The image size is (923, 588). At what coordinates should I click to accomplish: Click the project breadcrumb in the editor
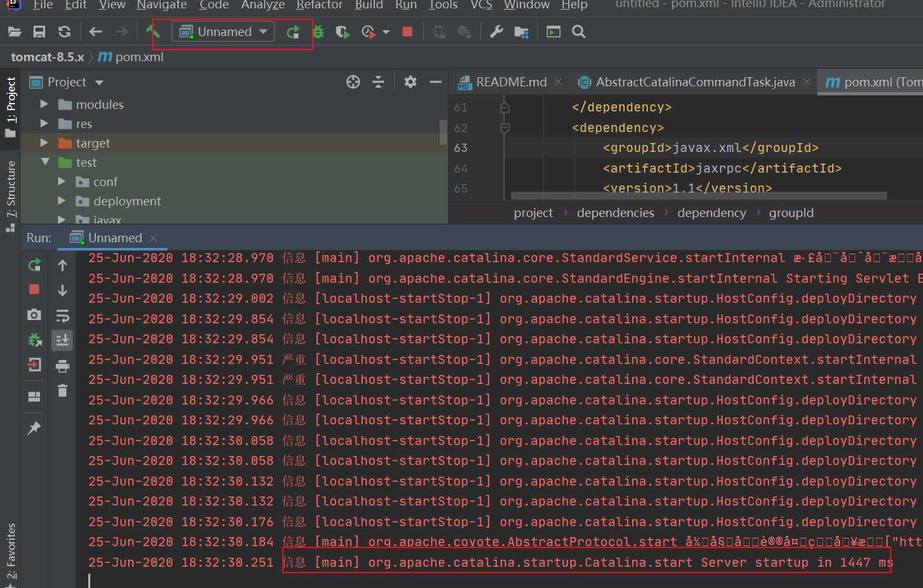pos(533,213)
